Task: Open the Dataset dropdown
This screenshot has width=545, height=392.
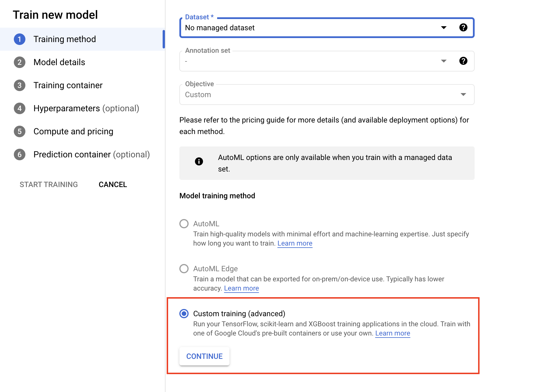Action: pyautogui.click(x=443, y=28)
